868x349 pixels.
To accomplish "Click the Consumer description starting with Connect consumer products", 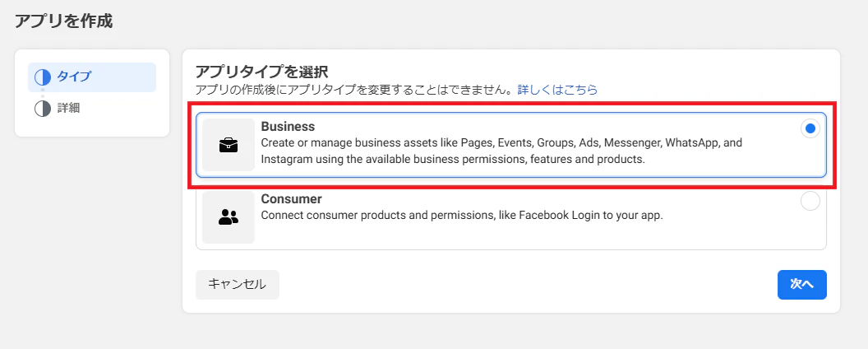I will [462, 216].
